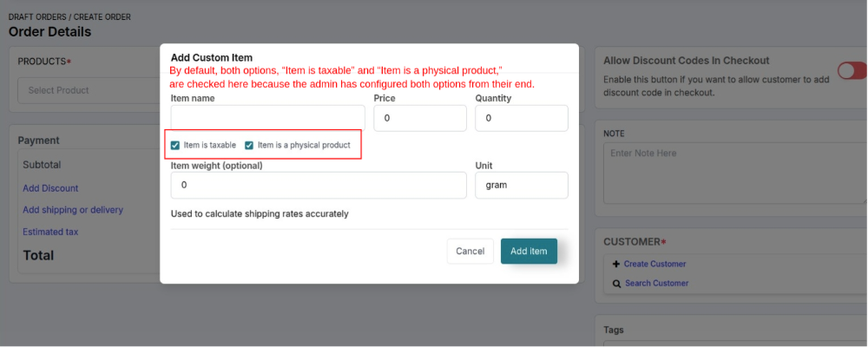The image size is (868, 347).
Task: Click the Add item button
Action: (x=529, y=252)
